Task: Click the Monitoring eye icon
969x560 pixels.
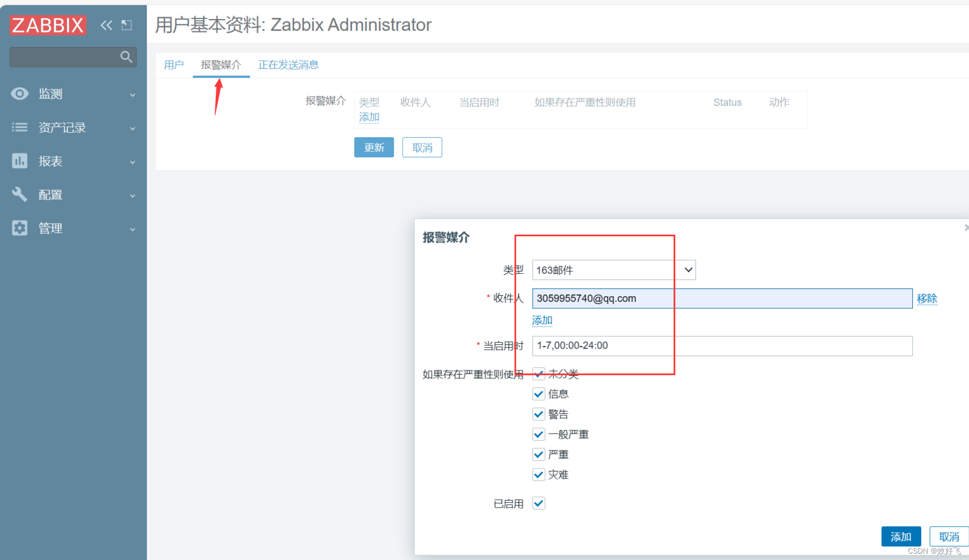Action: coord(20,94)
